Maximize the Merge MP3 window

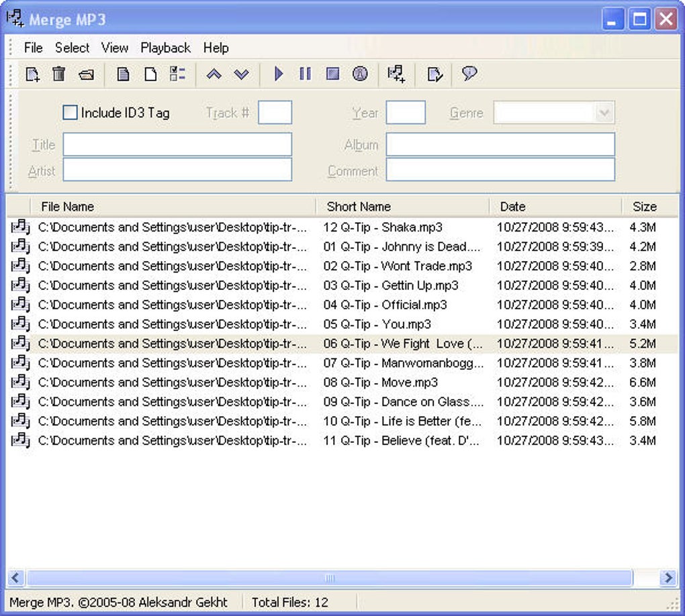(639, 19)
